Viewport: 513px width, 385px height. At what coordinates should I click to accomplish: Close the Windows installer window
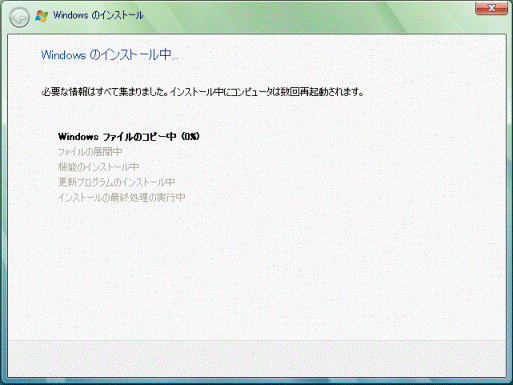click(x=491, y=9)
